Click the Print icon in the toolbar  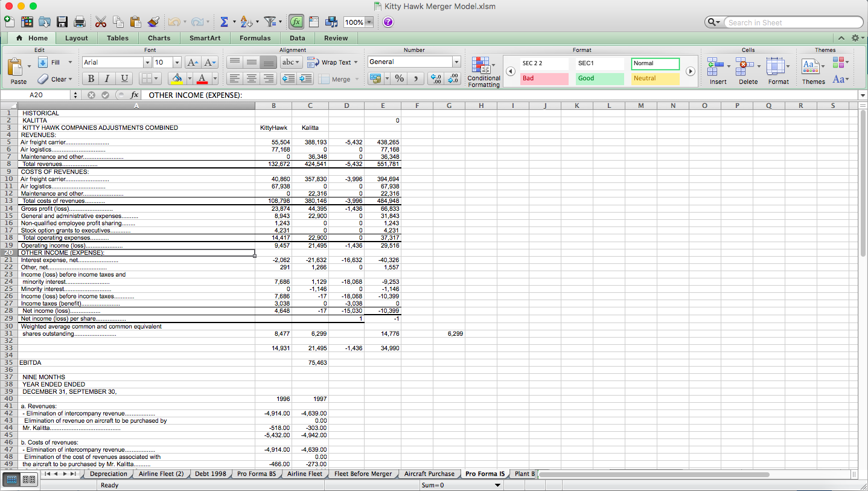pos(79,21)
